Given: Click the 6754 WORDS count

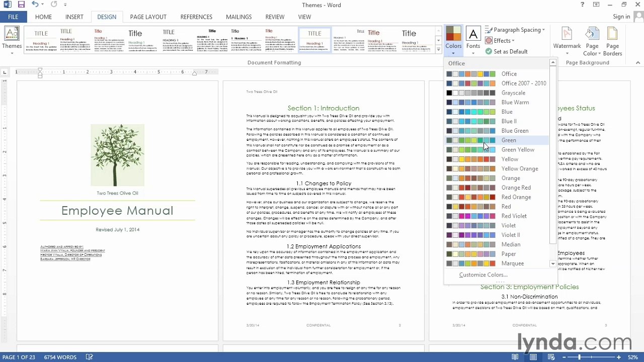Looking at the screenshot, I should click(60, 357).
